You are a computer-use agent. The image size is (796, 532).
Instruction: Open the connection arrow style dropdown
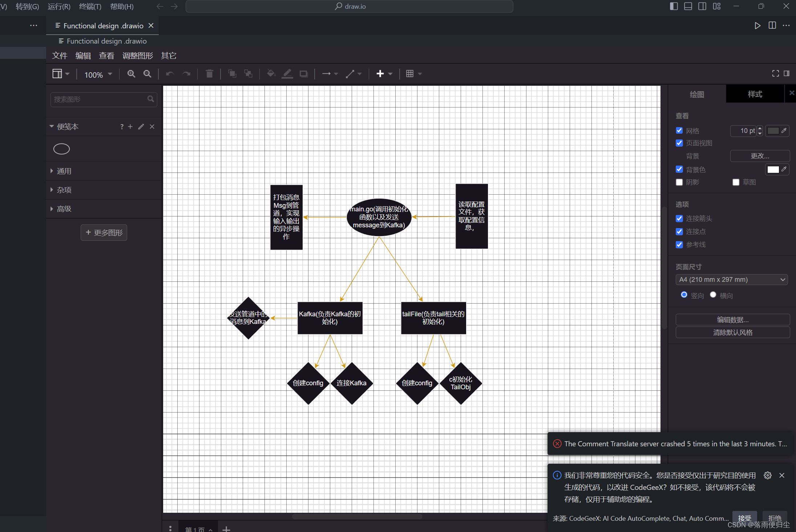(330, 74)
